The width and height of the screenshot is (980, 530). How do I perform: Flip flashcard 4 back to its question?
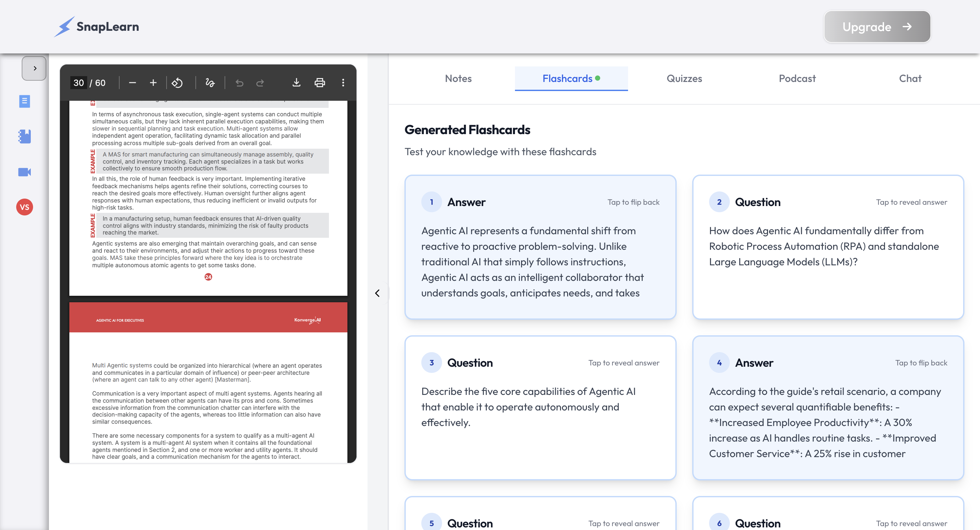pyautogui.click(x=921, y=363)
